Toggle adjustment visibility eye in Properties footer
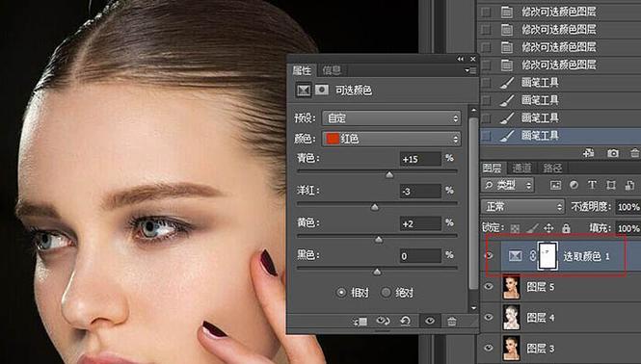The height and width of the screenshot is (364, 641). 430,321
